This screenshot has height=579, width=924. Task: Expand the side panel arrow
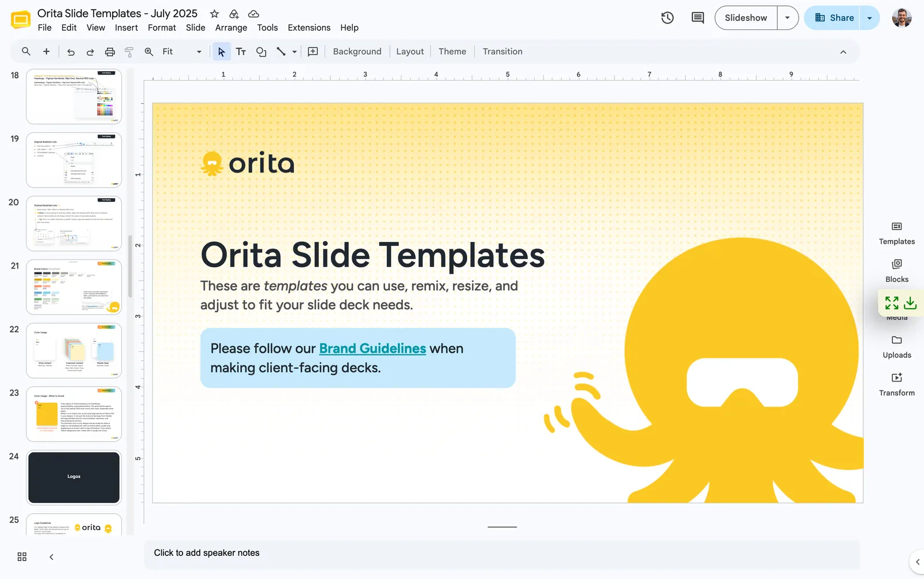point(917,562)
